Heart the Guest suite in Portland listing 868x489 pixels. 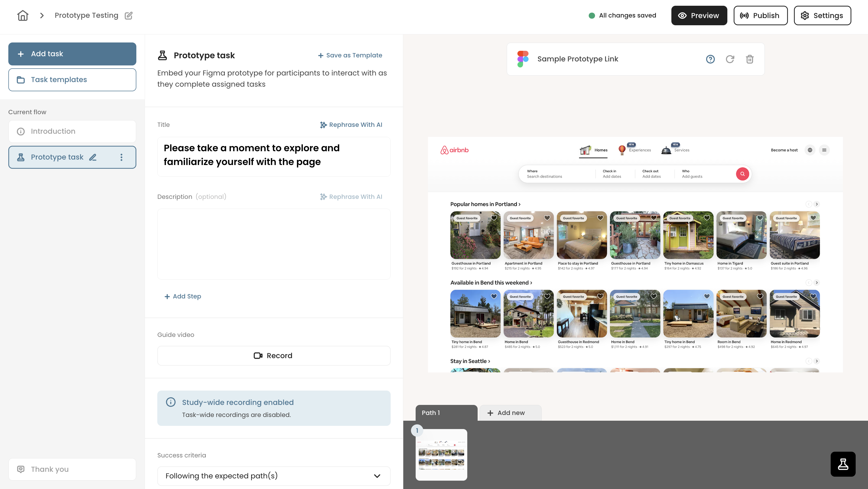tap(813, 218)
